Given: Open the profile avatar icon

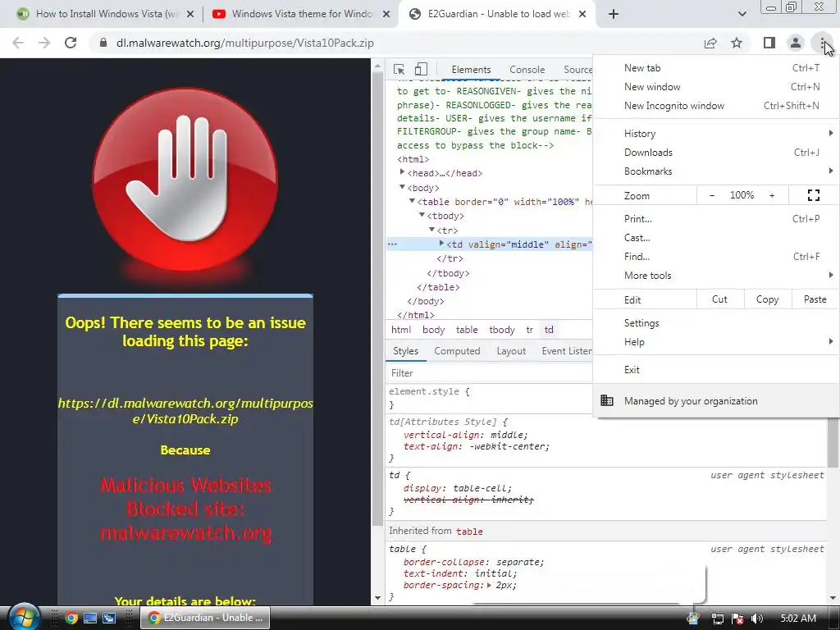Looking at the screenshot, I should 796,43.
